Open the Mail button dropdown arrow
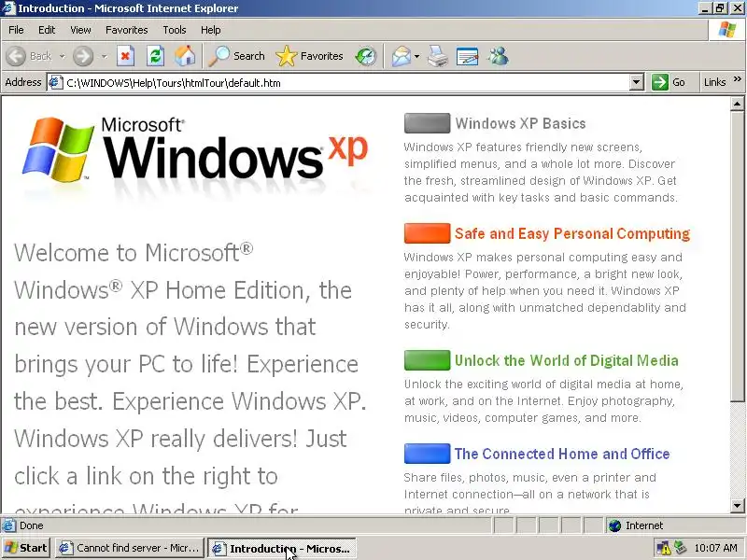Viewport: 747px width, 560px height. (x=416, y=56)
